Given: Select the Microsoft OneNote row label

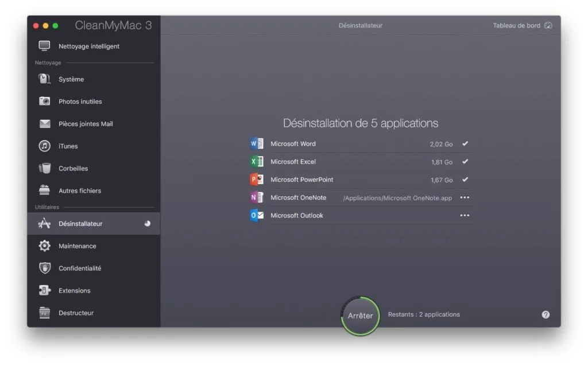Looking at the screenshot, I should coord(298,197).
